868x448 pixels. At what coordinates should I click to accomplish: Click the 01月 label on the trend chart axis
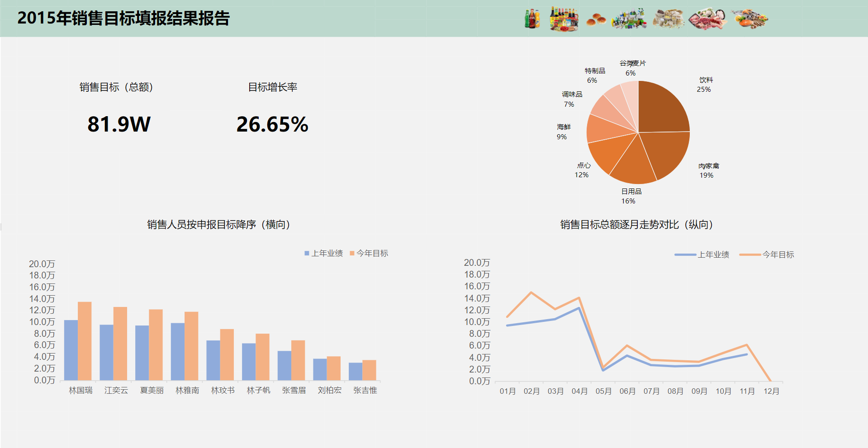point(508,391)
